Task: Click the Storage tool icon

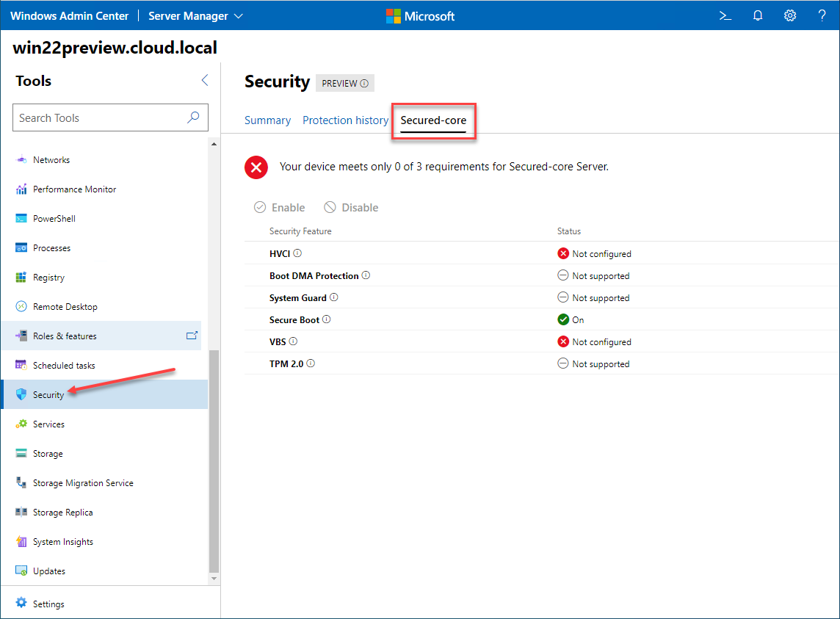Action: point(21,453)
